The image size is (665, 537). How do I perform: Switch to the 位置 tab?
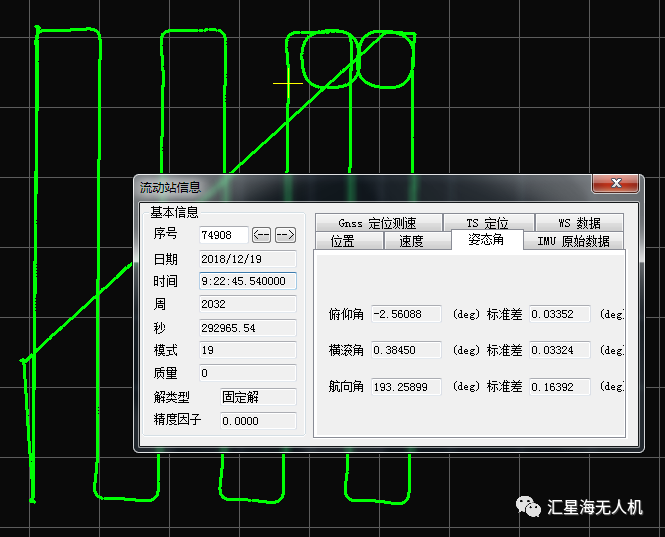pyautogui.click(x=342, y=241)
